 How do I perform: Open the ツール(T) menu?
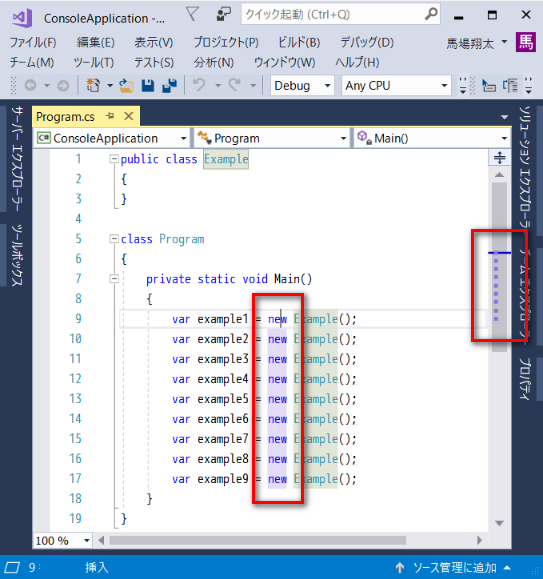point(94,62)
